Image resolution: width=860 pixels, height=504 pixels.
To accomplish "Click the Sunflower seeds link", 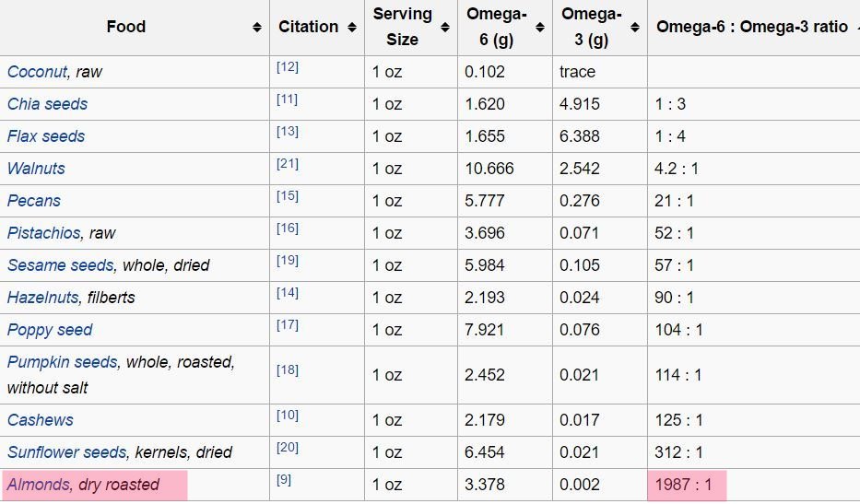I will pyautogui.click(x=68, y=452).
